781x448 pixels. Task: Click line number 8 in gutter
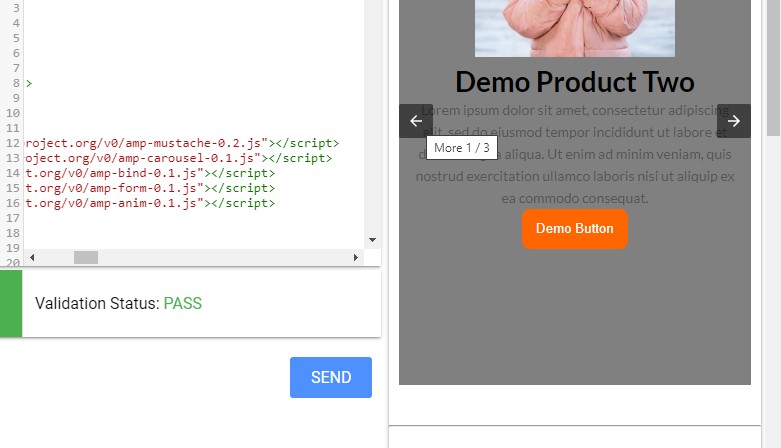16,83
